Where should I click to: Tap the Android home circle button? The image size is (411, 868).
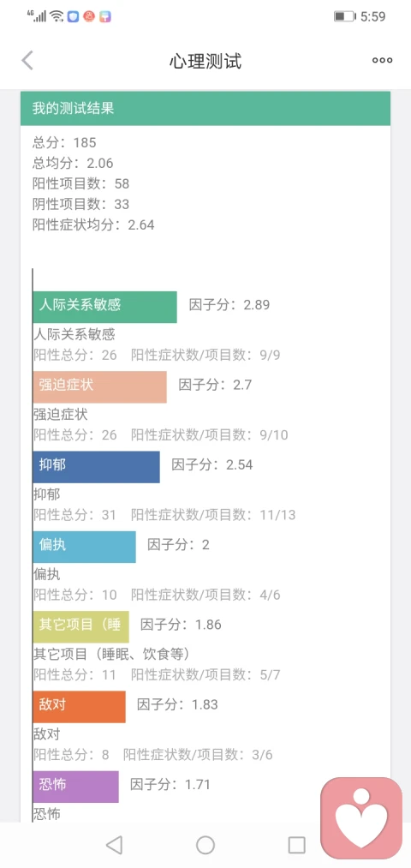coord(205,845)
